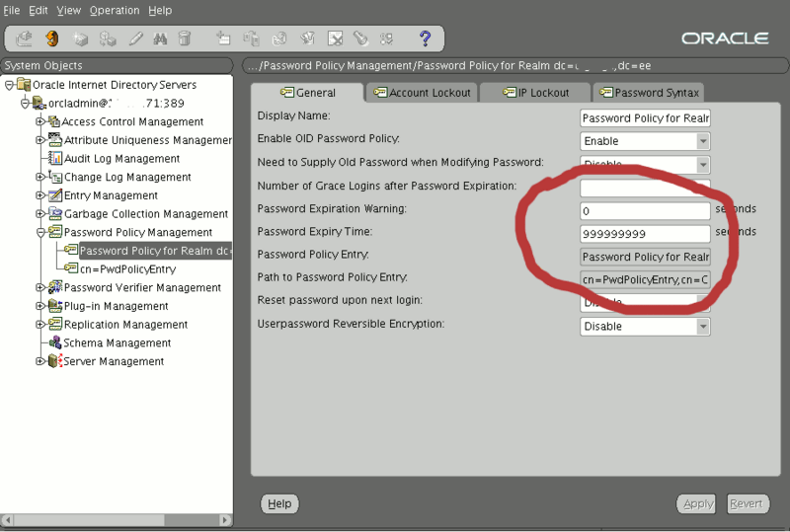Click the Password Expiry Time field
This screenshot has height=532, width=790.
tap(645, 234)
